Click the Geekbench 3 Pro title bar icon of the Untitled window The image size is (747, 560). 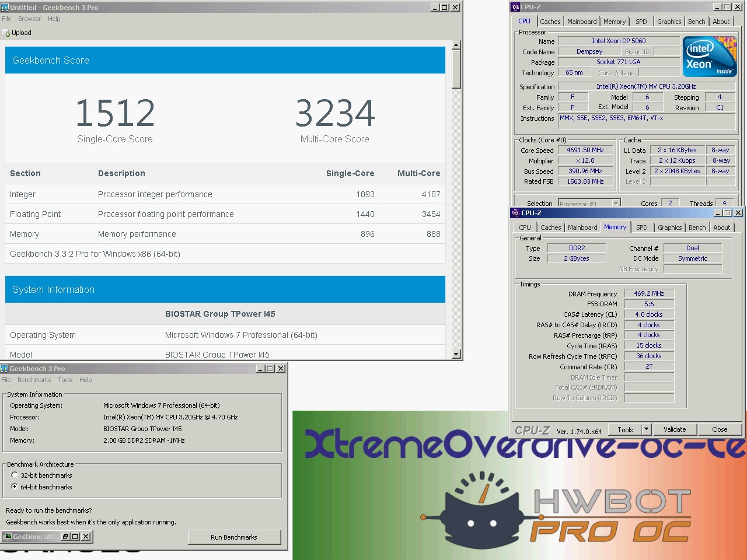tap(5, 7)
